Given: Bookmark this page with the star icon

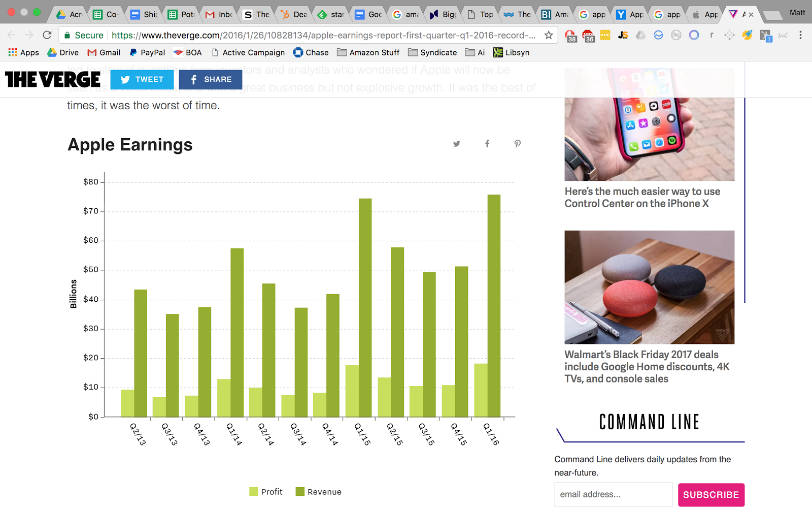Looking at the screenshot, I should [x=549, y=35].
